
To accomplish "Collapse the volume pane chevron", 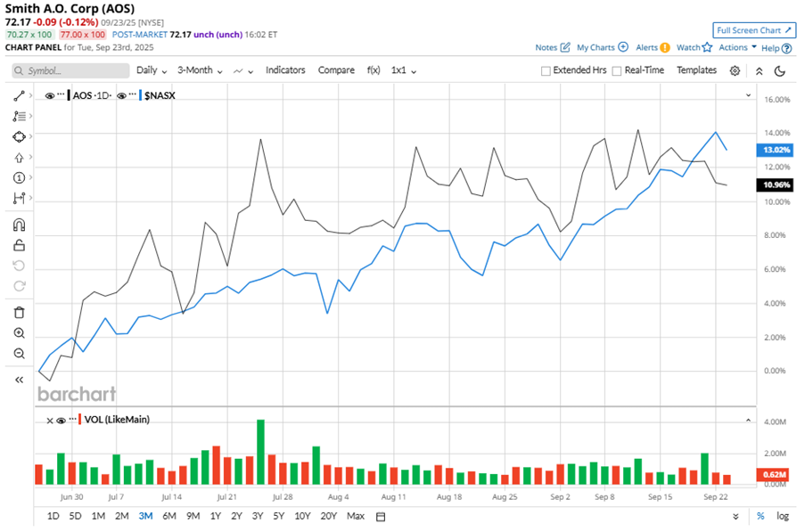I will 748,420.
